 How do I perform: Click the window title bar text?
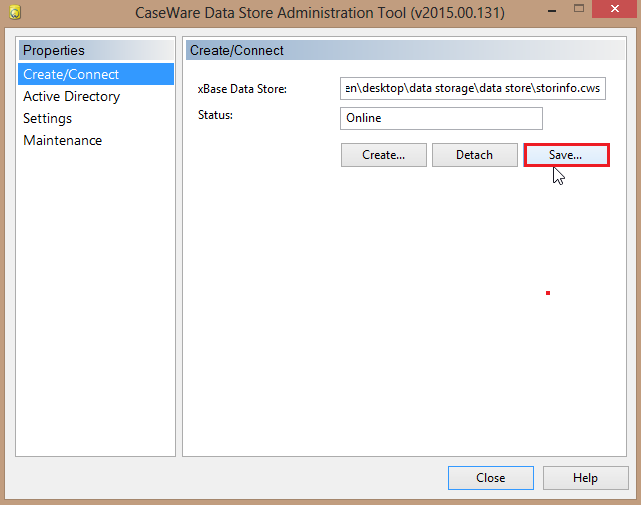[320, 15]
